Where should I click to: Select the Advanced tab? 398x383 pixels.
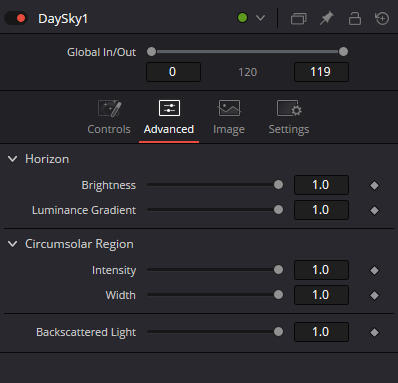(169, 117)
